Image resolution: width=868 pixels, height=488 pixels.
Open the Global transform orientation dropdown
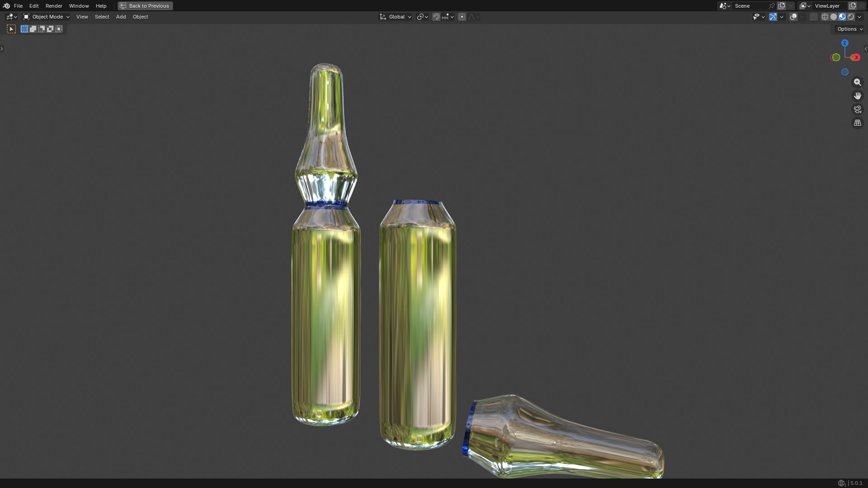[x=395, y=17]
